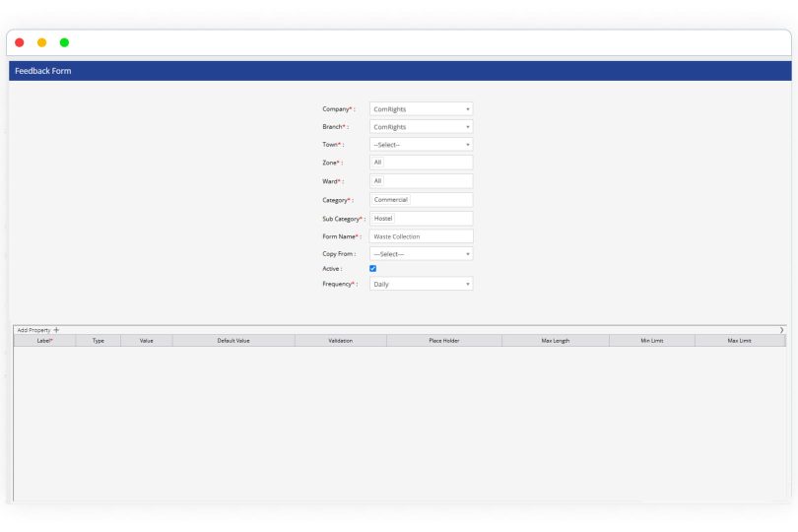Viewport: 798px width, 532px height.
Task: Open the Company dropdown
Action: (421, 109)
